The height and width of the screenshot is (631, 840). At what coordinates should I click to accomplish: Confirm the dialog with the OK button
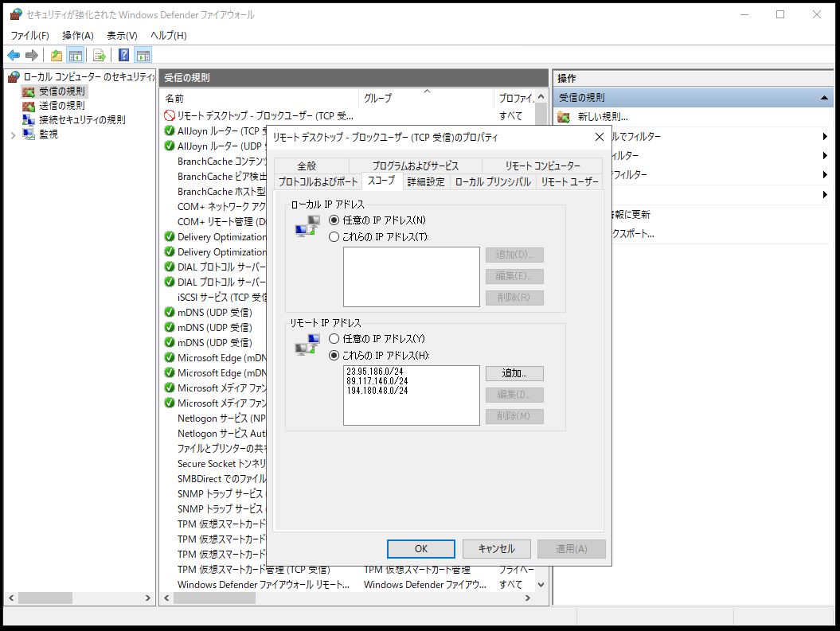point(420,548)
